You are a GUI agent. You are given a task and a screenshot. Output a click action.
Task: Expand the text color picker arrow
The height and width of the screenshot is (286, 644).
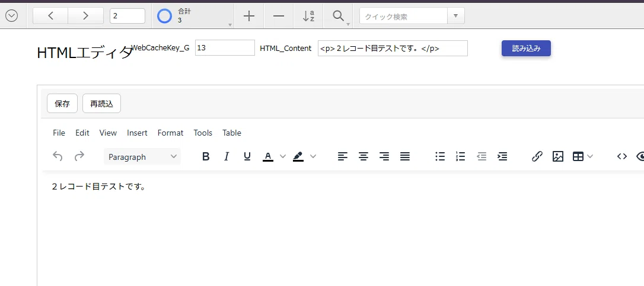tap(283, 156)
